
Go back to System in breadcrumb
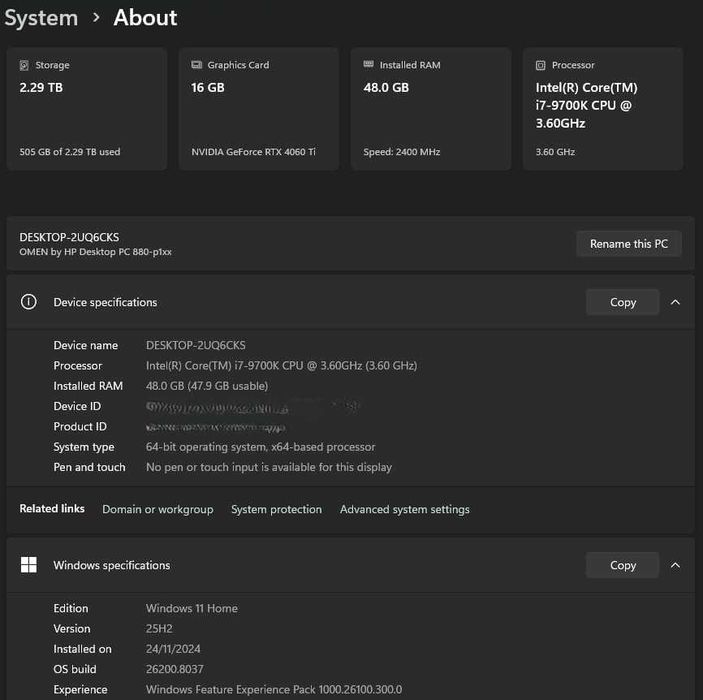(x=41, y=18)
